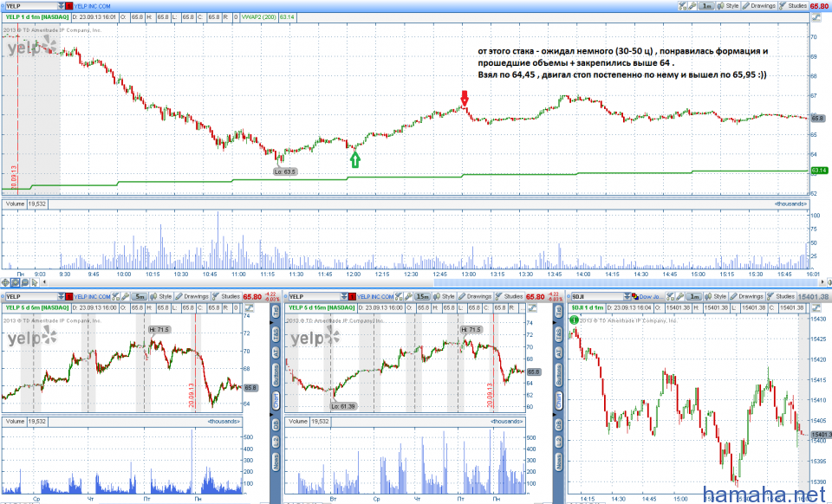Maximize the main YELP 1m chart cell
Image resolution: width=832 pixels, height=504 pixels.
[816, 17]
